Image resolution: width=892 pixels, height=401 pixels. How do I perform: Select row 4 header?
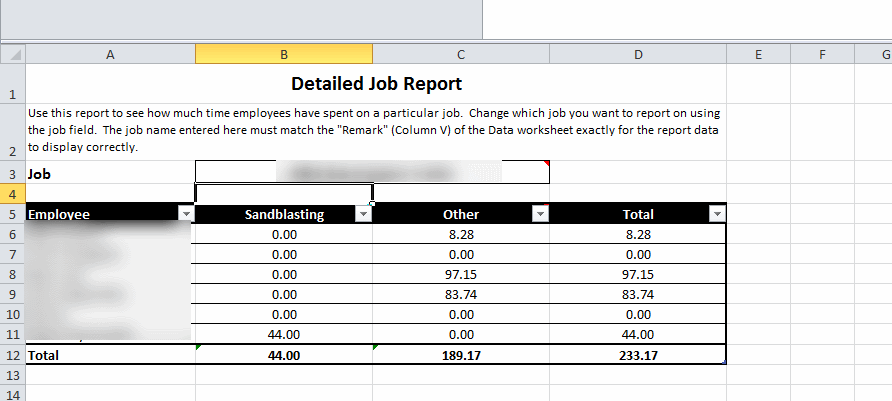point(13,194)
